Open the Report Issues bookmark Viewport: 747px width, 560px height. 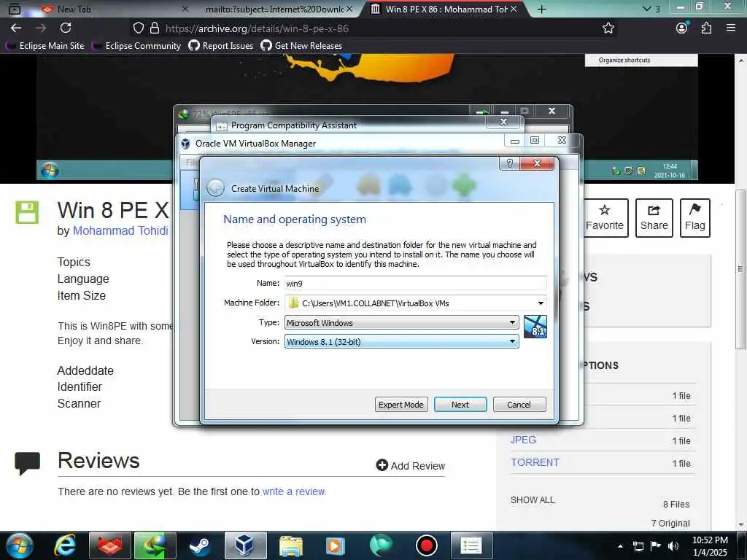click(221, 46)
